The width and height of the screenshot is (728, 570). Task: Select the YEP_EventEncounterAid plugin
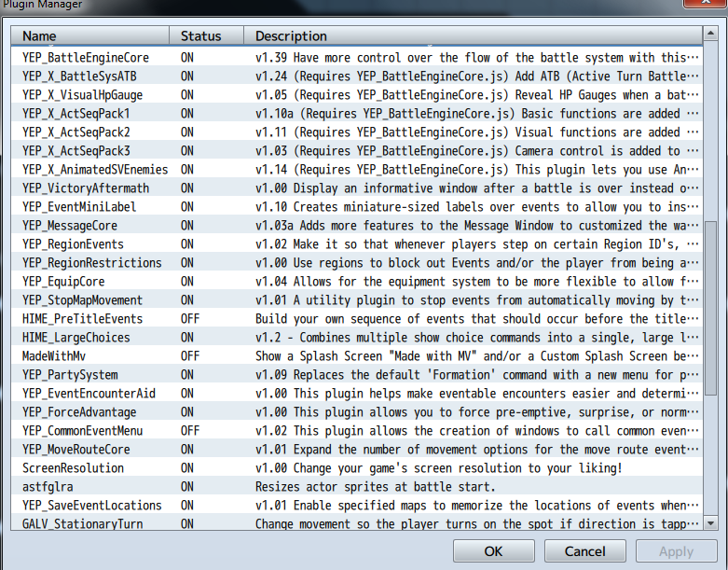tap(357, 394)
